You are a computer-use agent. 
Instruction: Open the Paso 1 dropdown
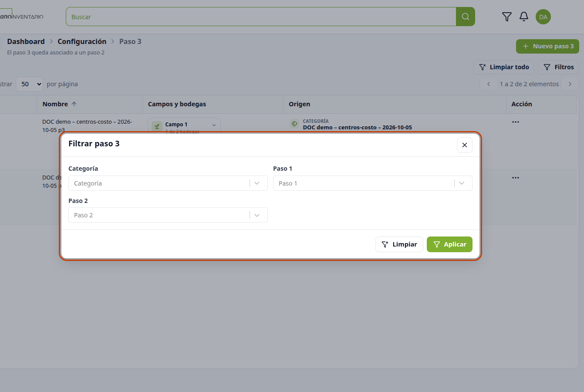coord(373,183)
